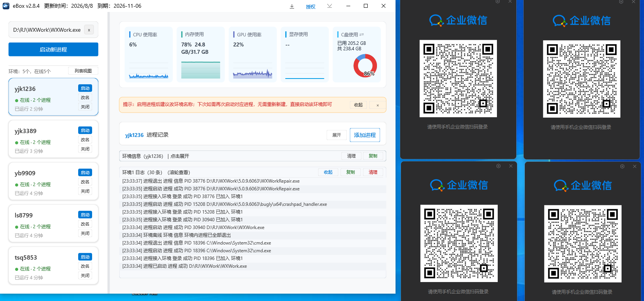The image size is (644, 301).
Task: Click 关闭 on the yjk3389 card
Action: coord(85,149)
